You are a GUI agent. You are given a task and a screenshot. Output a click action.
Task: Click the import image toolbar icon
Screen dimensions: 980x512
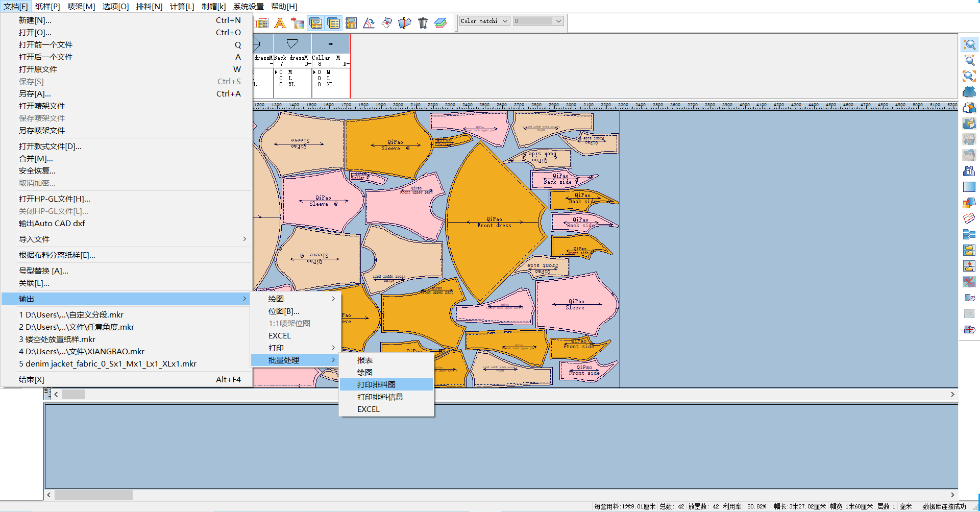(x=298, y=23)
